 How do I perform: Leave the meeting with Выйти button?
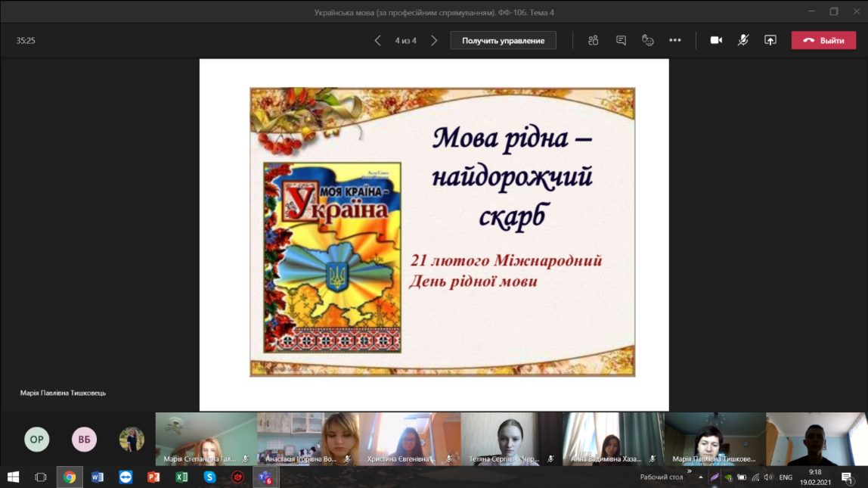[823, 40]
